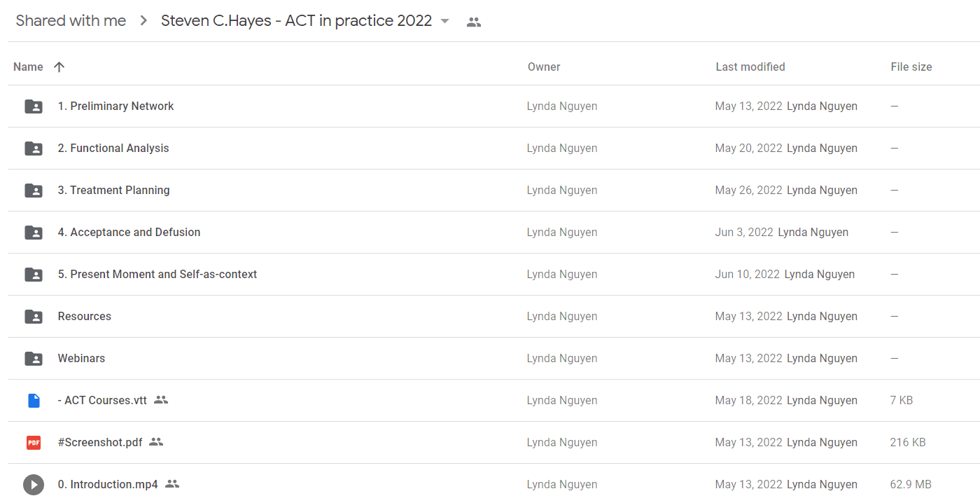Reverse sort order with the Name arrow
980x503 pixels.
59,67
